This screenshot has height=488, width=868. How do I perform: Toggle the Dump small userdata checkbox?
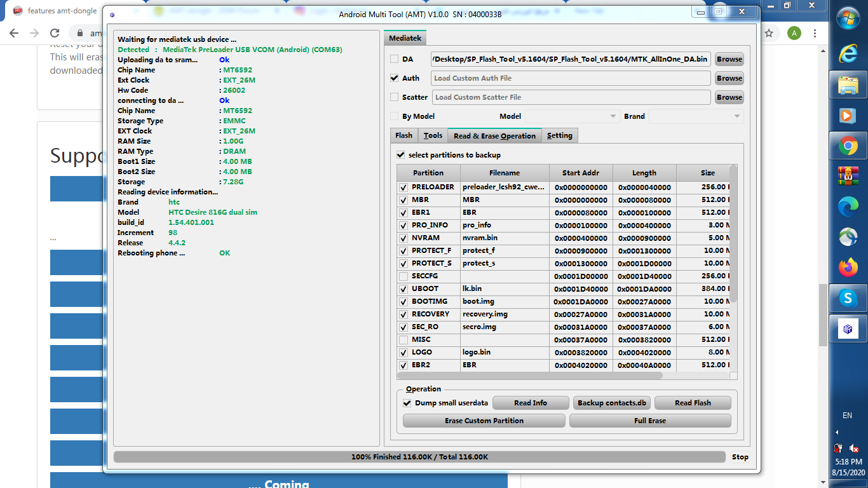(407, 403)
